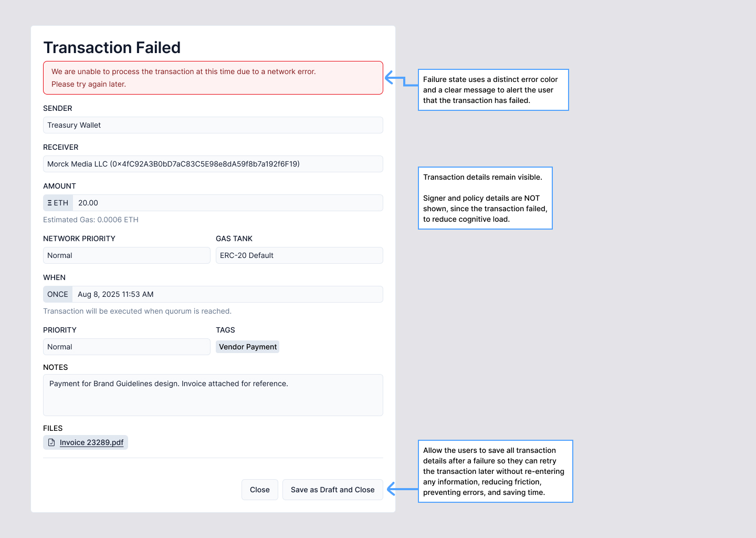Open the Gas Tank dropdown showing ERC-20 Default
Image resolution: width=756 pixels, height=538 pixels.
click(x=299, y=255)
